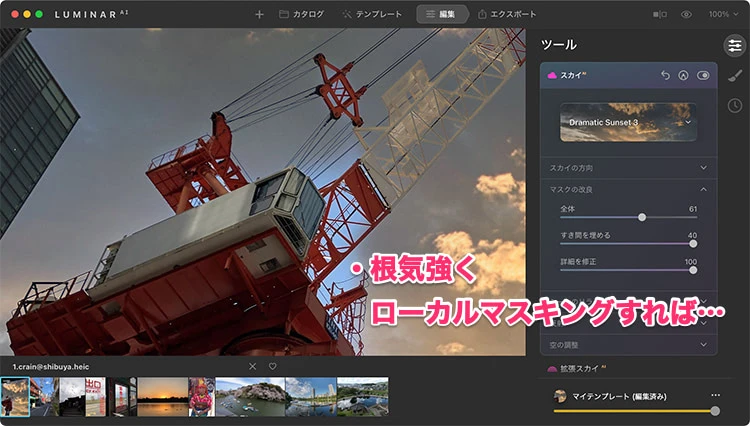Click the スカイ mask edit icon
750x426 pixels.
684,75
